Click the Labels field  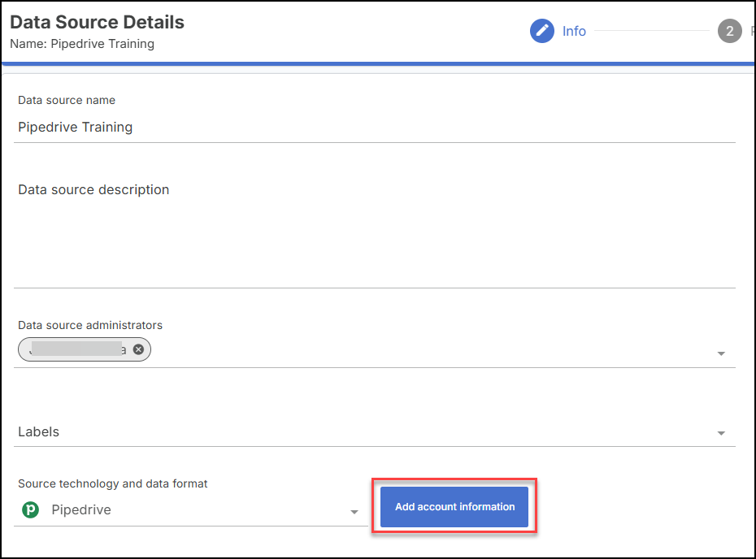coord(375,431)
